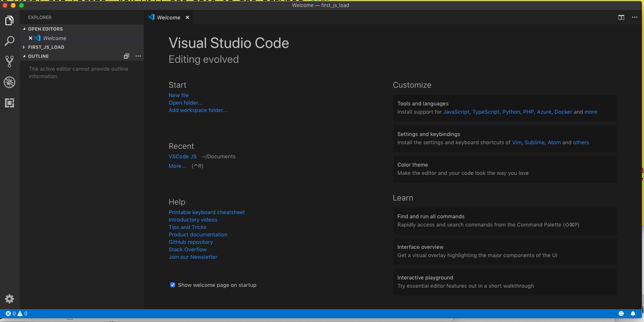The width and height of the screenshot is (644, 322).
Task: Click the Tools and languages heading
Action: point(423,103)
